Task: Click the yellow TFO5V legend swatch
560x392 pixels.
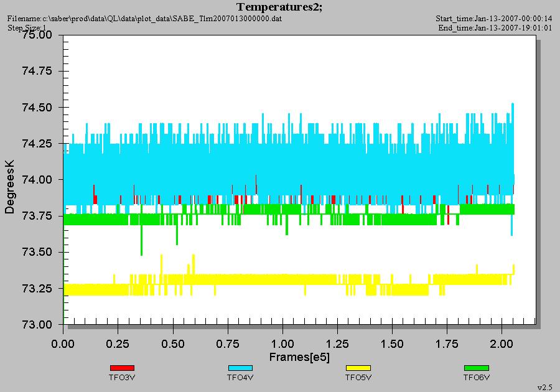Action: [x=358, y=368]
